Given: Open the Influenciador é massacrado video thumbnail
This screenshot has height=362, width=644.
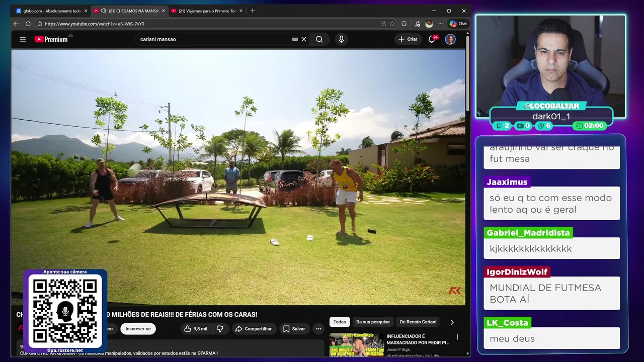Looking at the screenshot, I should click(x=357, y=345).
